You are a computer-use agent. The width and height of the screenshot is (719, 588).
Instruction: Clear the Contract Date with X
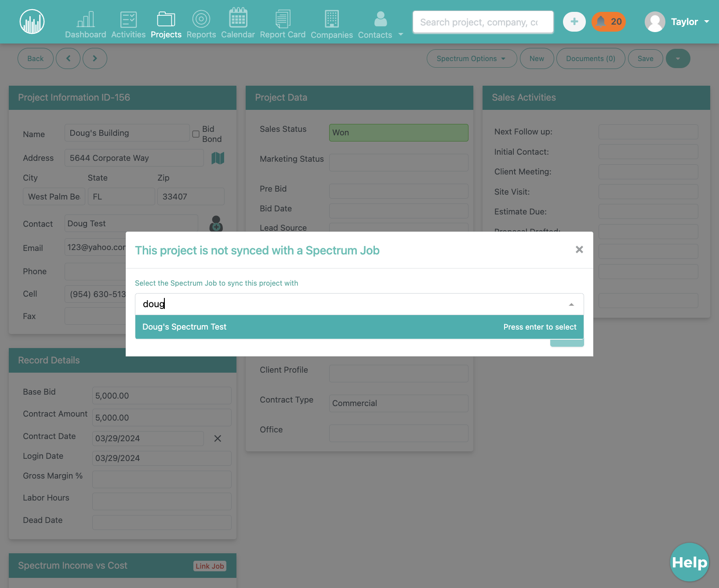(218, 438)
